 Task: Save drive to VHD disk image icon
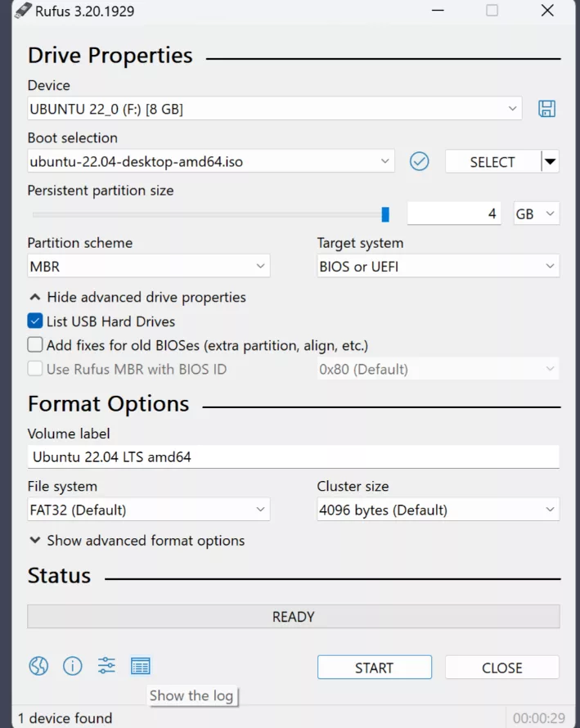point(546,108)
